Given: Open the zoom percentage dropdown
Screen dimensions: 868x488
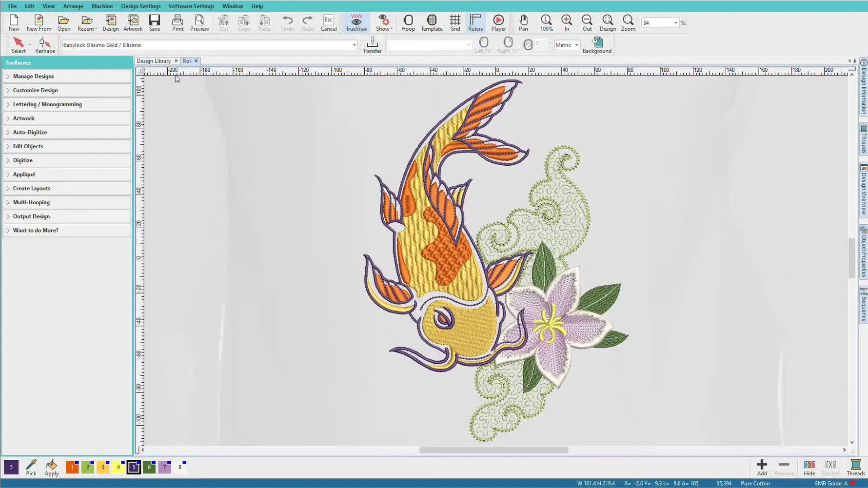Looking at the screenshot, I should 675,23.
